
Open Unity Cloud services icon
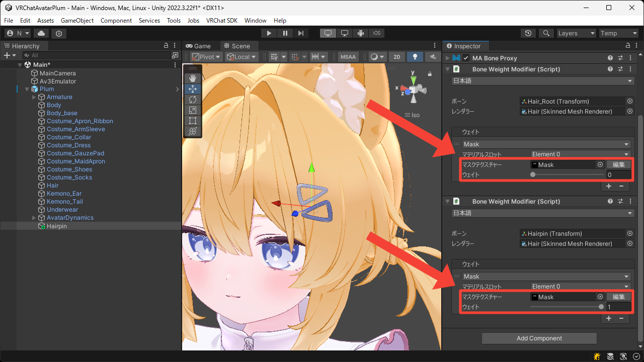click(x=41, y=33)
